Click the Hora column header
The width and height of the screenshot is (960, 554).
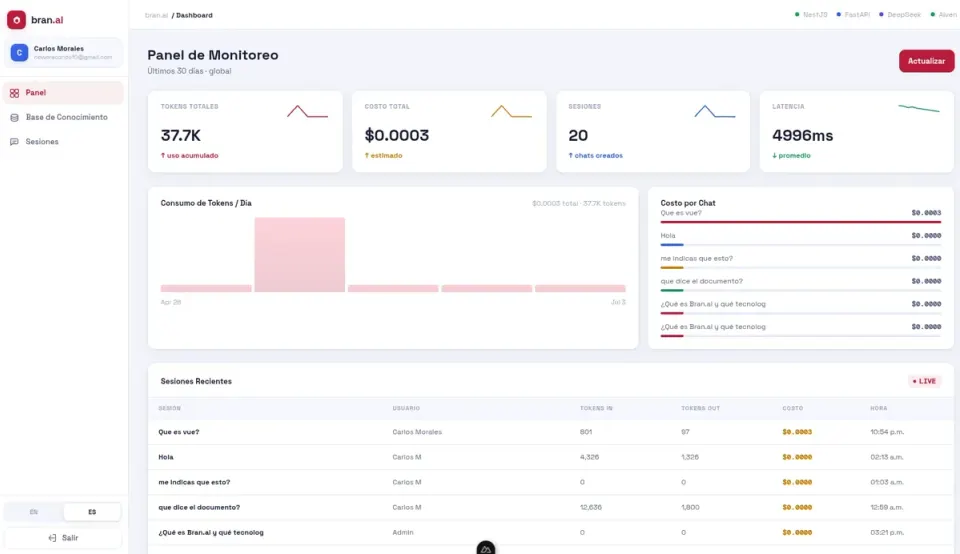[x=879, y=408]
